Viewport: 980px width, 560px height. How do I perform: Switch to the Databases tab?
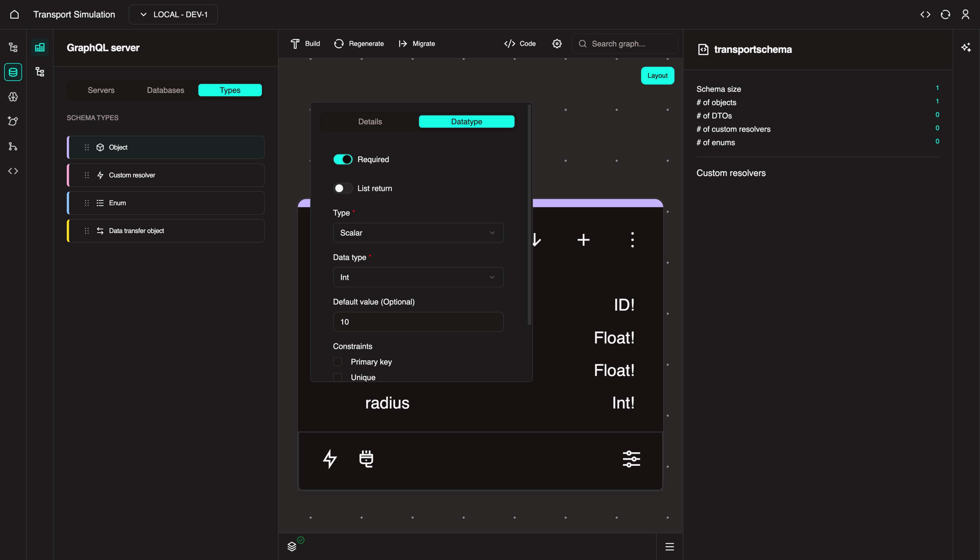(x=166, y=90)
